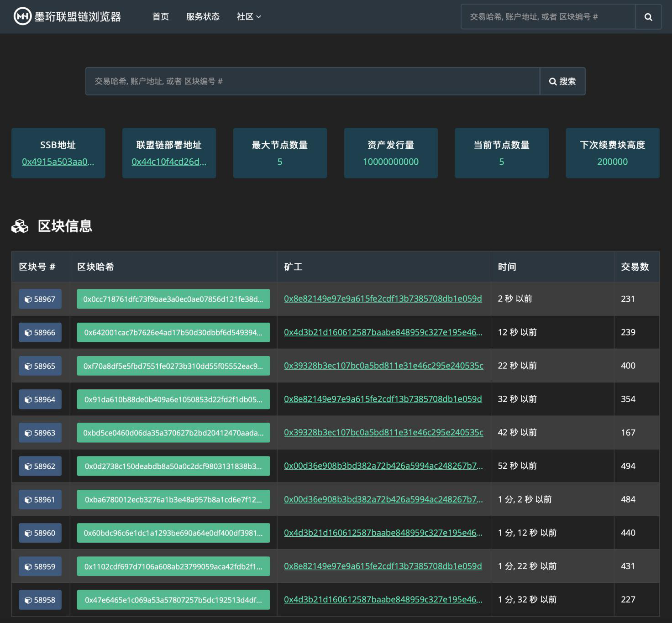The width and height of the screenshot is (672, 623).
Task: Click the magnifier icon in the top navbar
Action: [x=648, y=17]
